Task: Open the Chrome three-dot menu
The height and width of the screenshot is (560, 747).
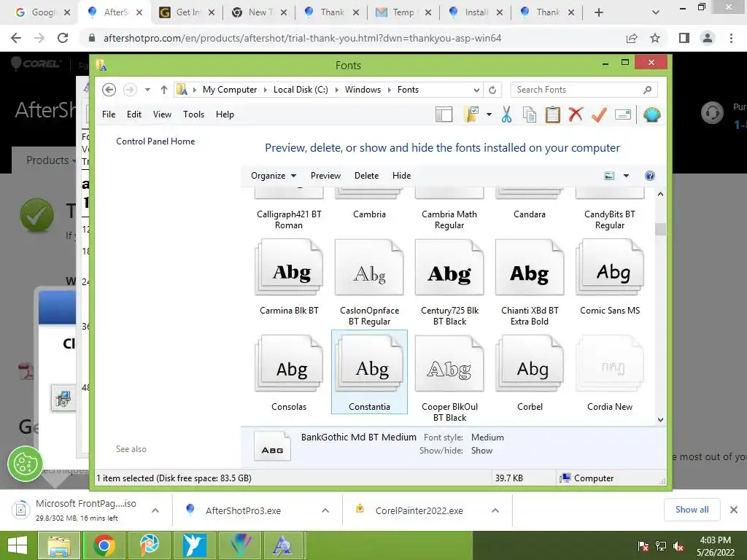Action: [x=731, y=38]
